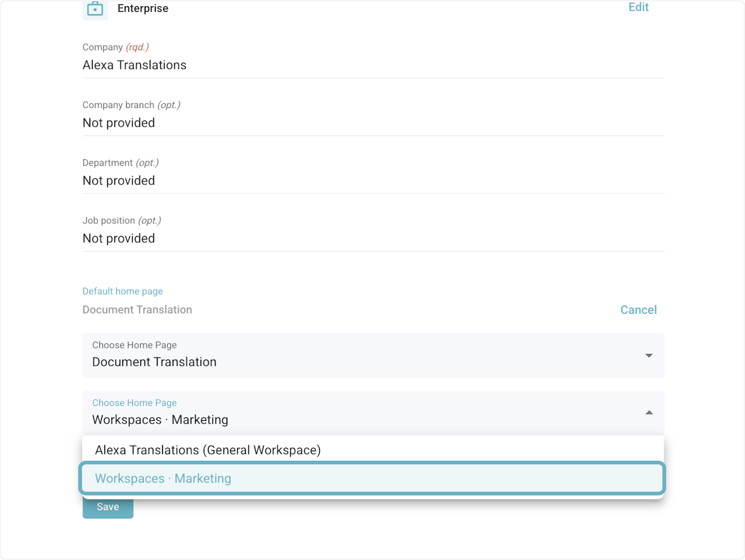The image size is (745, 560).
Task: Select the Job position 'Not provided' value
Action: tap(119, 238)
